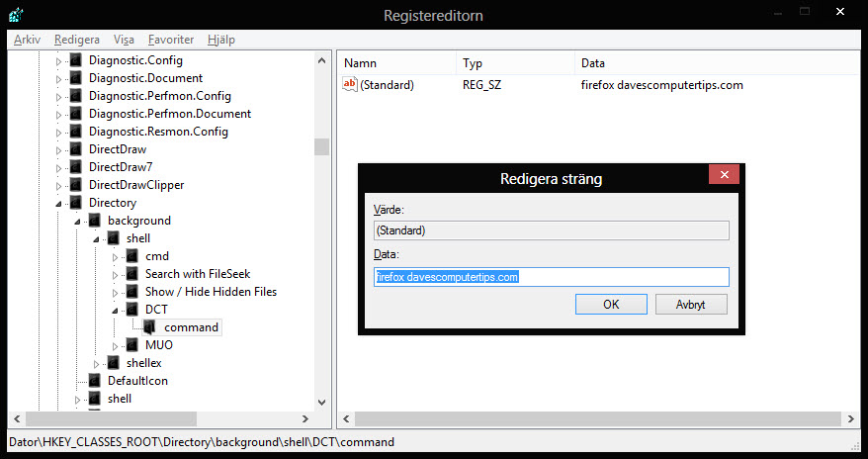This screenshot has width=868, height=459.
Task: Open the Hjälp menu
Action: (x=221, y=40)
